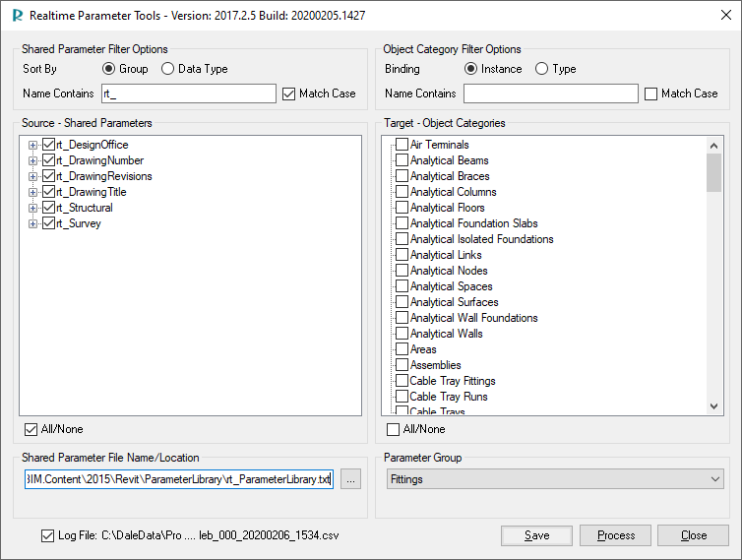The height and width of the screenshot is (560, 742).
Task: Click the Save button
Action: pyautogui.click(x=536, y=535)
